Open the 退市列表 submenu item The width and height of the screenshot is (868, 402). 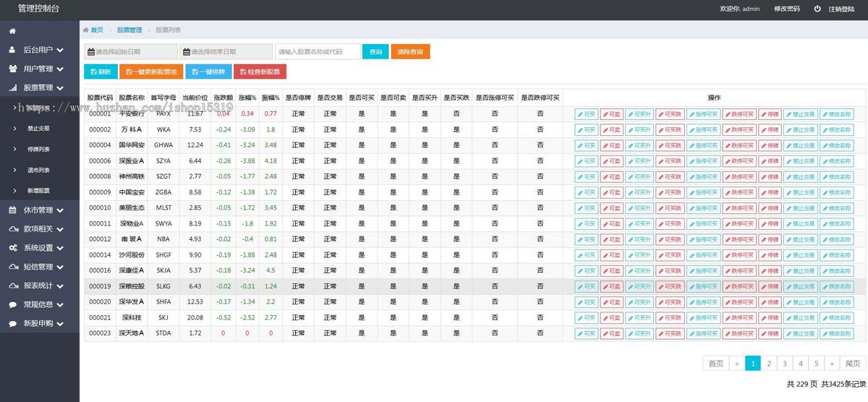tap(38, 170)
